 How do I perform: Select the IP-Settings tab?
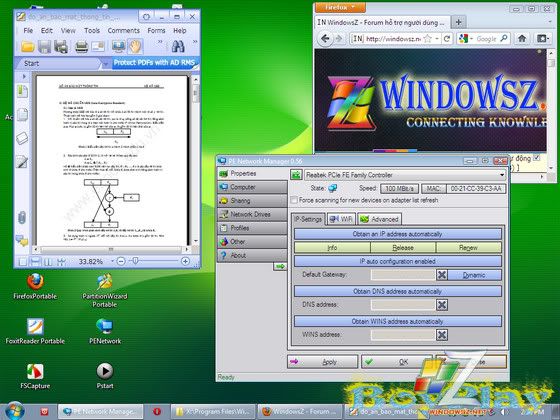point(308,219)
